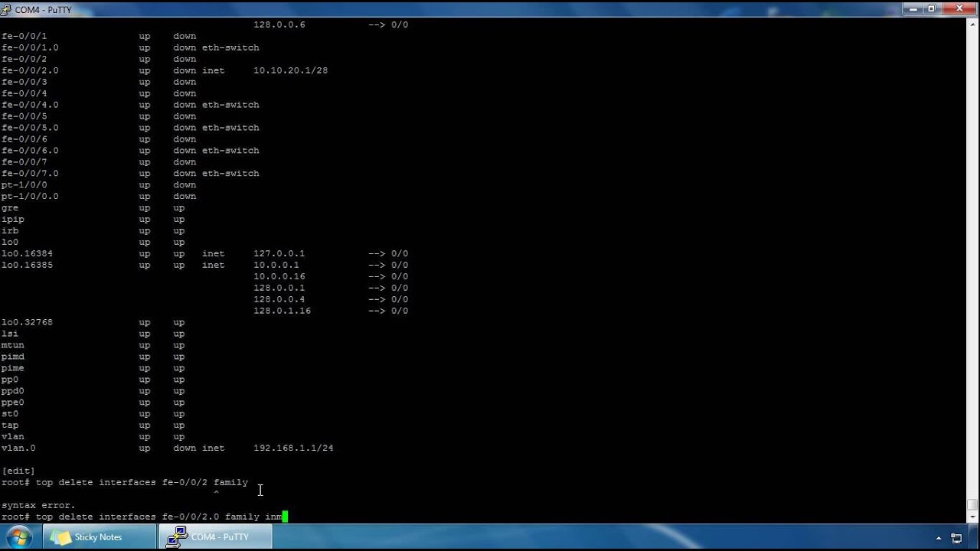Click the interface name pp0

pyautogui.click(x=10, y=380)
